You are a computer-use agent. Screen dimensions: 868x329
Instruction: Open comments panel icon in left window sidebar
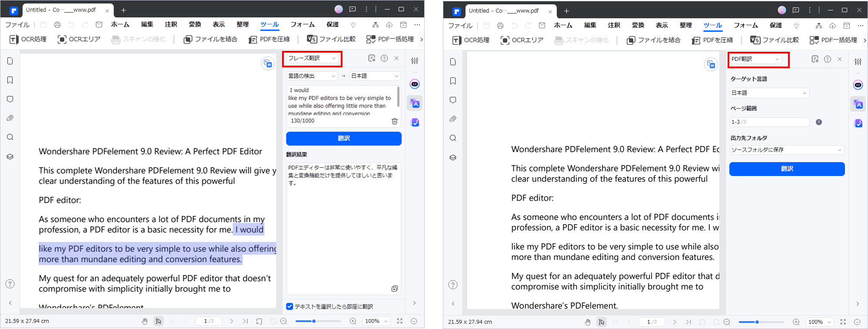coord(10,99)
